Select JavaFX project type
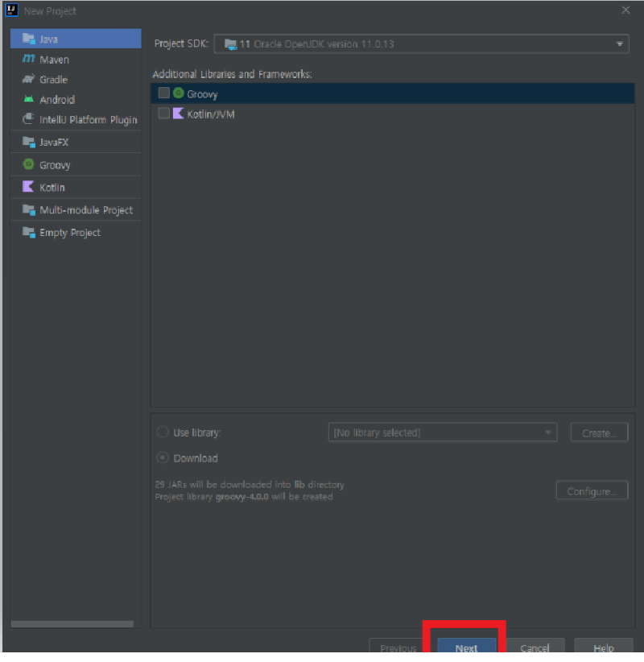This screenshot has height=662, width=644. tap(76, 142)
